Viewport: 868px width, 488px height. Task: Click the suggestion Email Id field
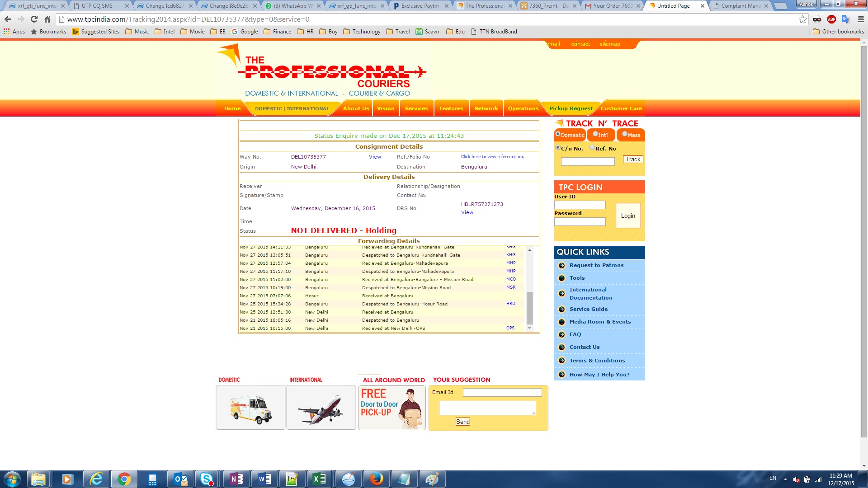pyautogui.click(x=502, y=393)
